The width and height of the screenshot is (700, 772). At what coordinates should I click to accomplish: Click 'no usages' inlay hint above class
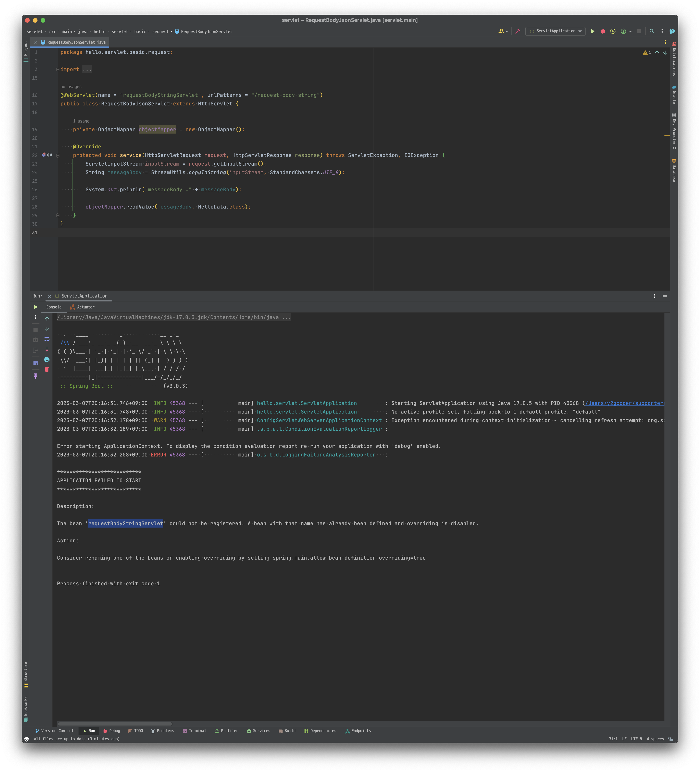[x=71, y=87]
